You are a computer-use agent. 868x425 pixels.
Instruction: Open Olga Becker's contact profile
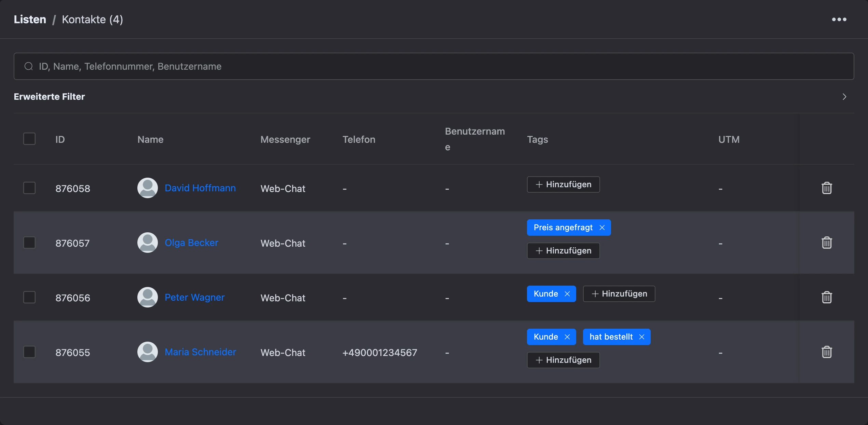pyautogui.click(x=191, y=243)
